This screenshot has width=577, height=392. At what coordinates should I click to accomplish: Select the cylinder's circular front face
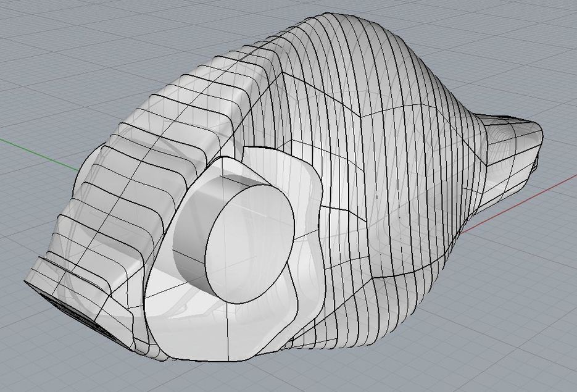[x=250, y=244]
